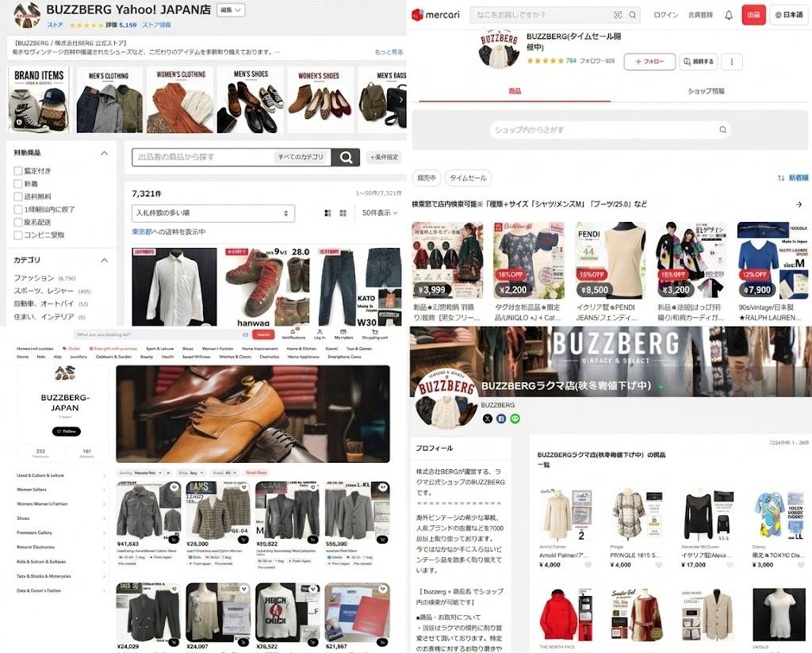Open the Mercari shop three-dot menu

732,62
